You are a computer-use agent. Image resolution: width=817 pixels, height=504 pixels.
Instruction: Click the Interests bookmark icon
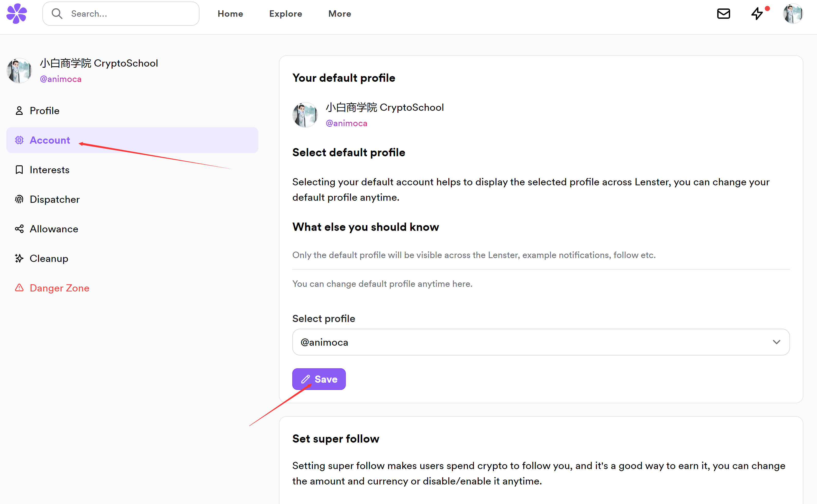(x=19, y=170)
